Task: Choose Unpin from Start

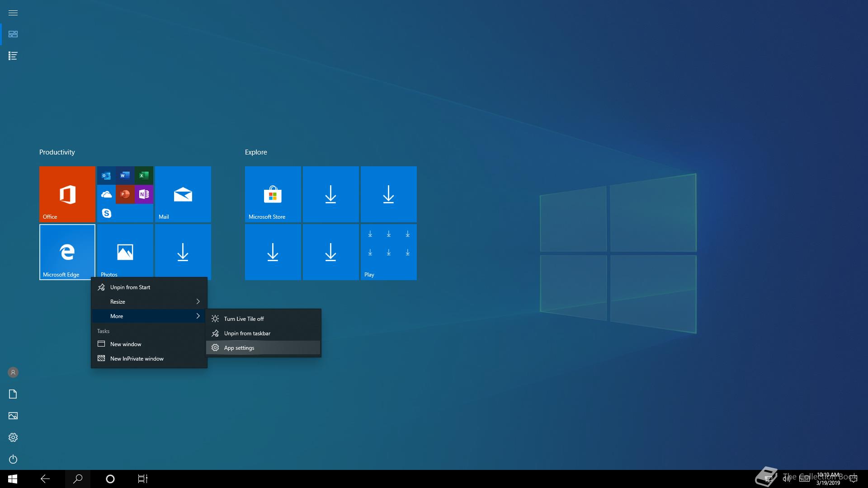Action: click(149, 287)
